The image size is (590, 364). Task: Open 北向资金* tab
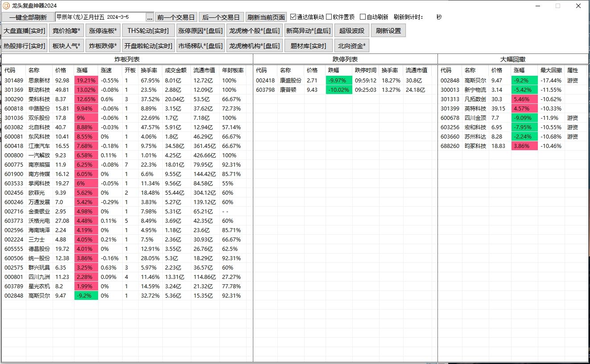(x=352, y=46)
